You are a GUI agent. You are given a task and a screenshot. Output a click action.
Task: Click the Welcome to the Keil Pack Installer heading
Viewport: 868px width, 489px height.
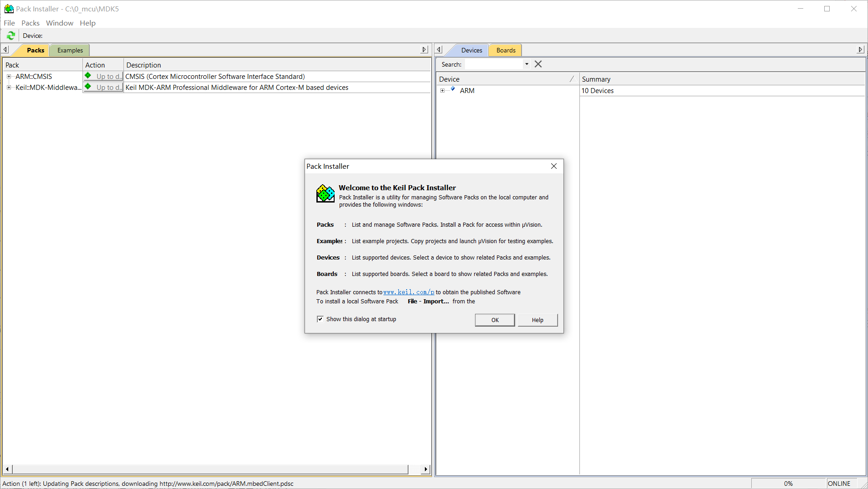coord(397,187)
